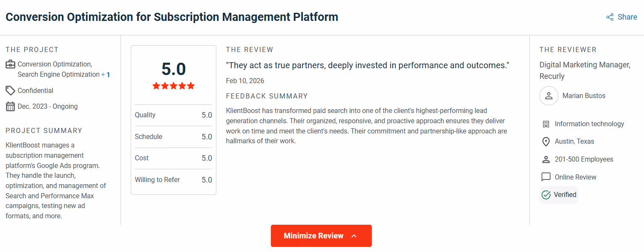
Task: Click the green checkmark Verified icon
Action: click(546, 195)
